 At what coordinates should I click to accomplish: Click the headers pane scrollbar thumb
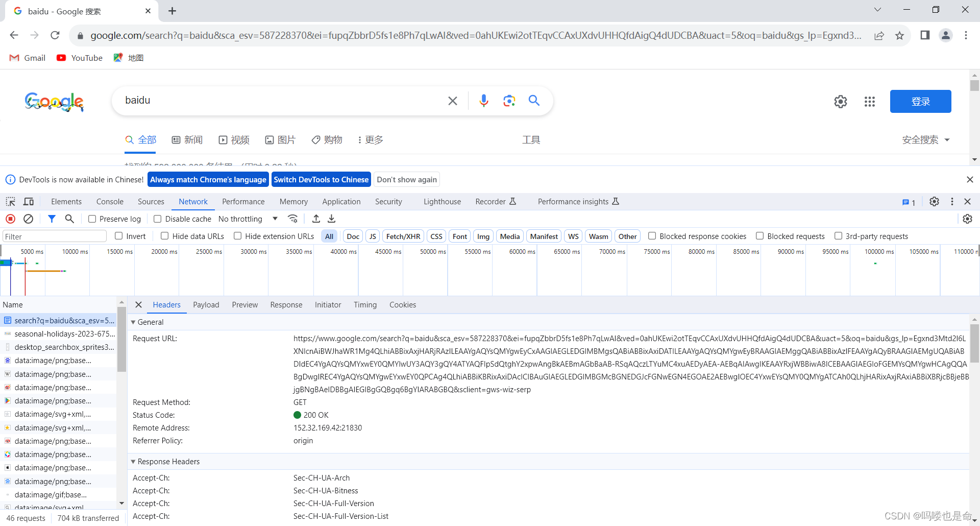tap(974, 344)
